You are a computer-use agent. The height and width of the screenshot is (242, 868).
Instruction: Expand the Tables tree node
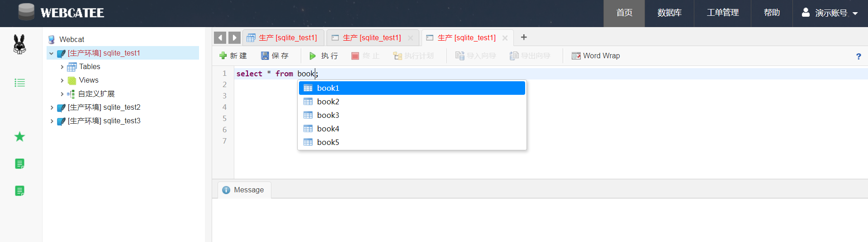pos(62,67)
